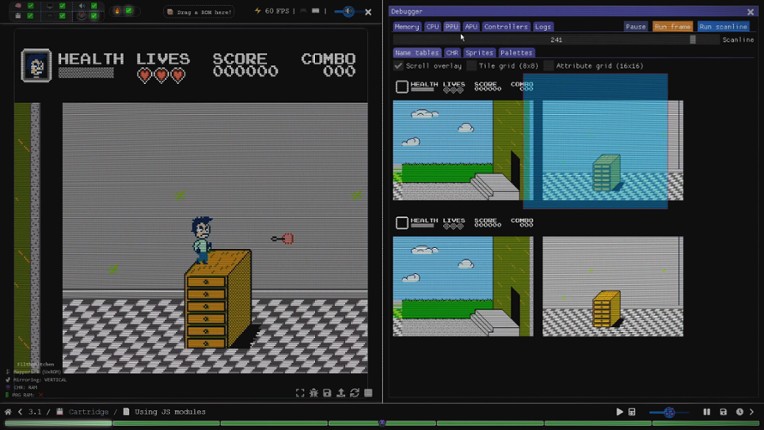Click the play icon in the bottom bar
Viewport: 764px width, 430px height.
[619, 412]
